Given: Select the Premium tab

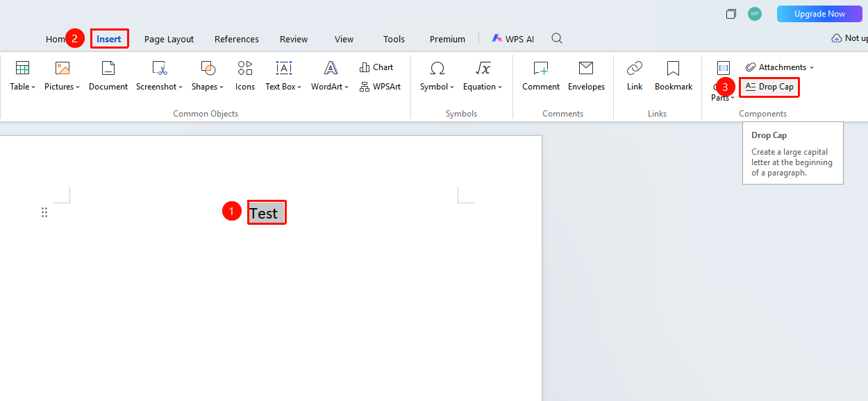Looking at the screenshot, I should 447,40.
